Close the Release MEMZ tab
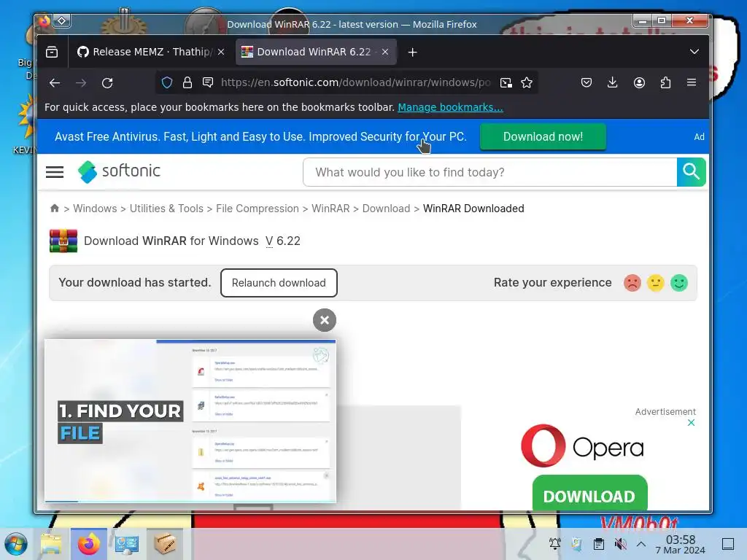The image size is (747, 560). [221, 52]
